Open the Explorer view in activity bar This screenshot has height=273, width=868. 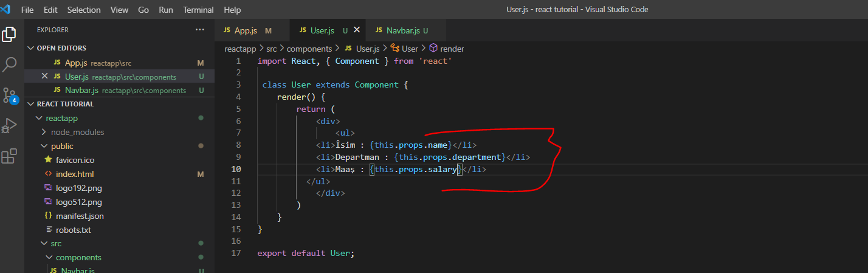(x=9, y=34)
